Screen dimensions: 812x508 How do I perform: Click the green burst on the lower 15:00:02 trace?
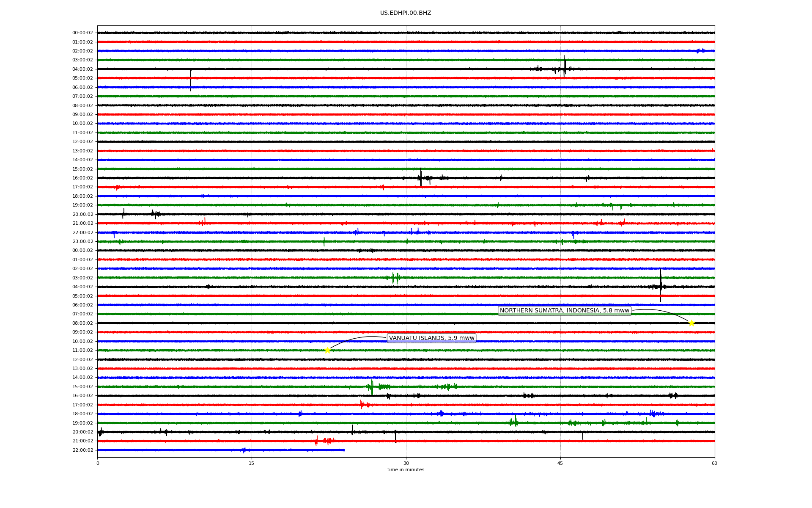coord(372,387)
